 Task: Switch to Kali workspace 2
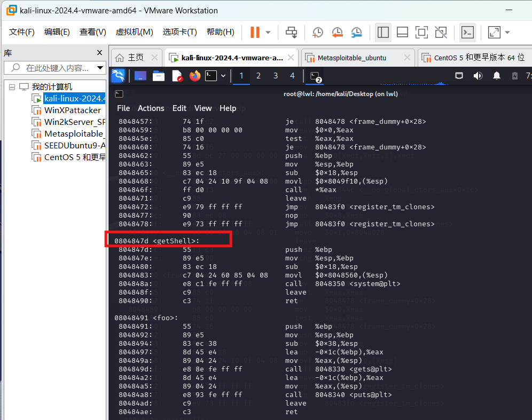coord(259,76)
